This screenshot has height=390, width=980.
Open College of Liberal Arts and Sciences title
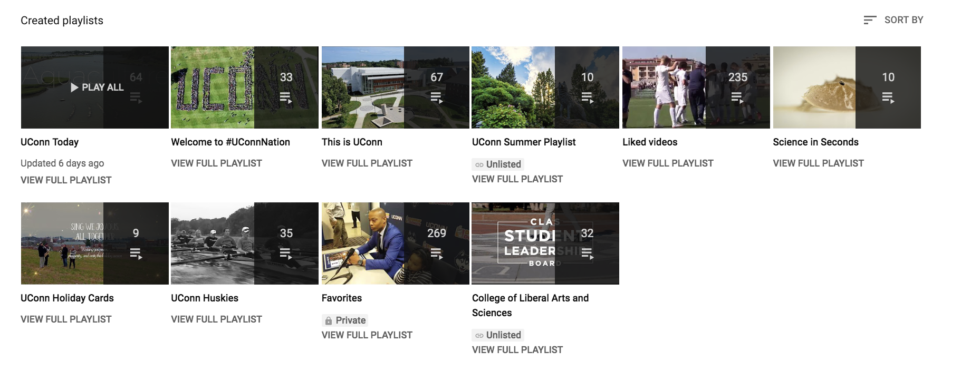(x=530, y=305)
